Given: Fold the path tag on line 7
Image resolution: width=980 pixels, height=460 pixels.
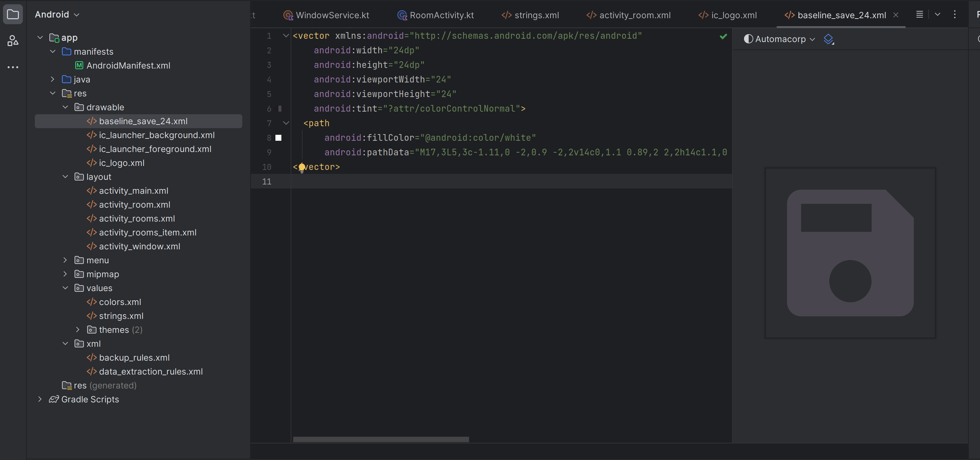Looking at the screenshot, I should [286, 123].
